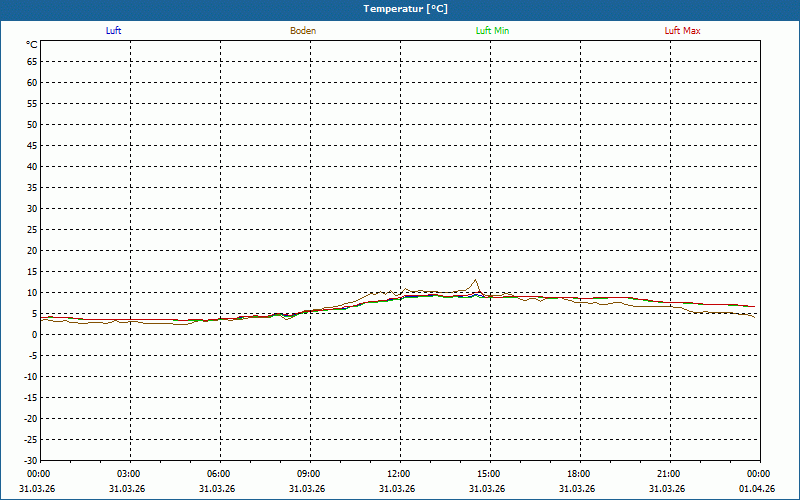Click the -20 value on the y-axis

click(30, 419)
